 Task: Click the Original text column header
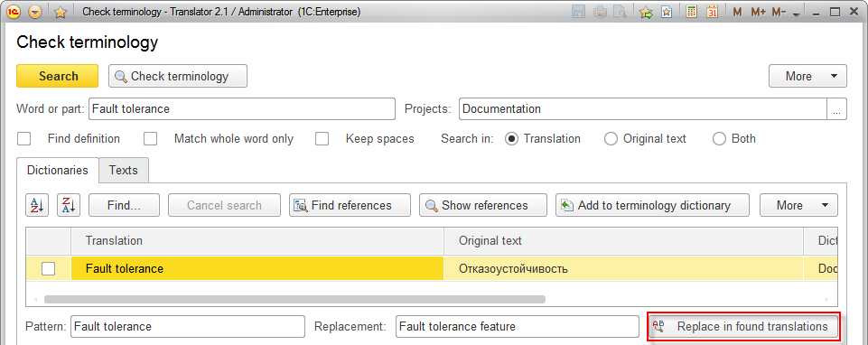(x=624, y=241)
